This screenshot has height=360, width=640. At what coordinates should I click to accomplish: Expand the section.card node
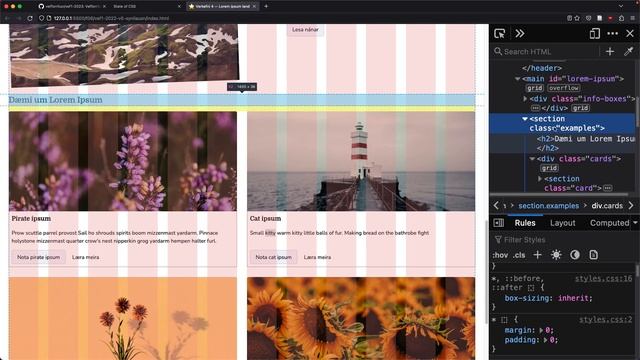point(540,179)
